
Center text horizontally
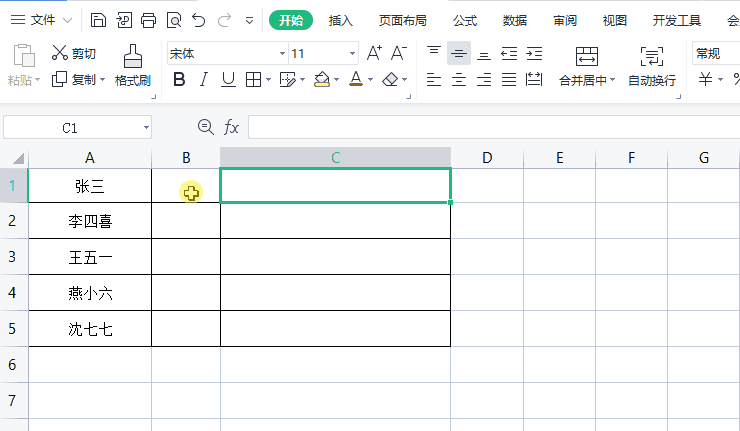click(459, 79)
